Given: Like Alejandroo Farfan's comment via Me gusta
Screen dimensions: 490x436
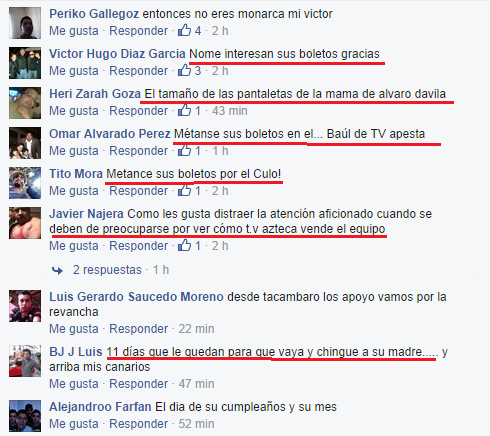Looking at the screenshot, I should point(74,424).
